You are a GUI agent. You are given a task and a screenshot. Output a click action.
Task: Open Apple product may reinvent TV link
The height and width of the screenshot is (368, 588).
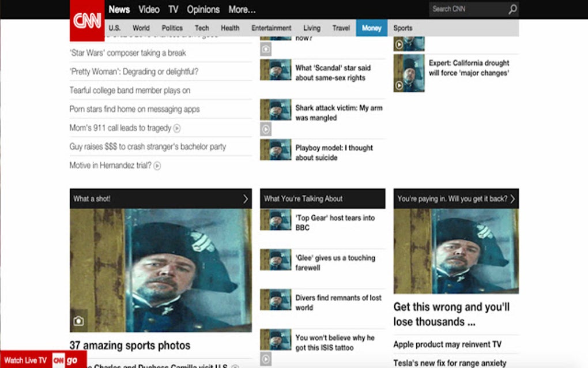tap(447, 344)
